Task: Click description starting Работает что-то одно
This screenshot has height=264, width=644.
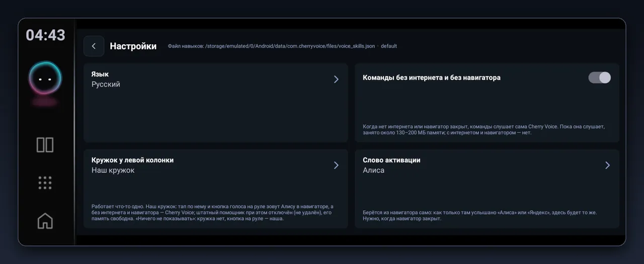Action: (212, 213)
